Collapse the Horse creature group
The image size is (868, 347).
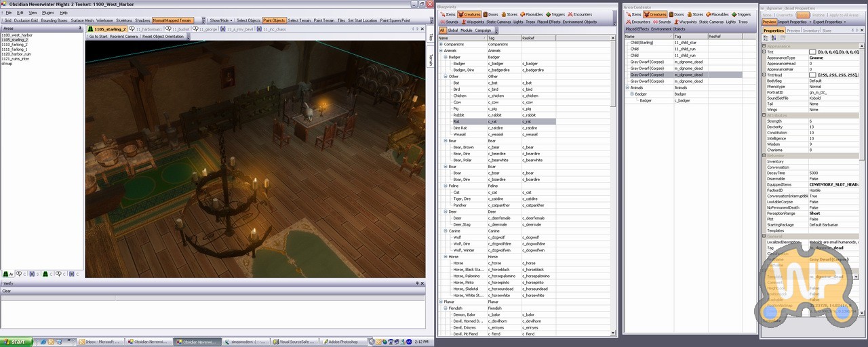pos(446,257)
